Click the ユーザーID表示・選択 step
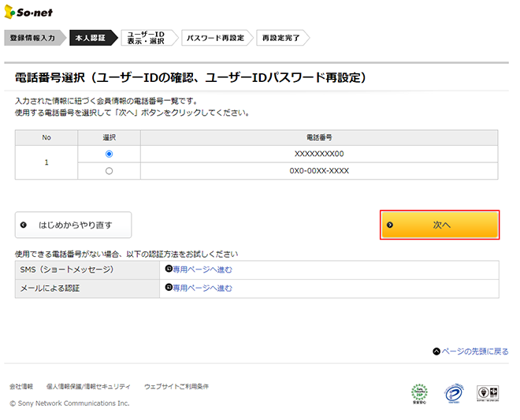 point(147,38)
